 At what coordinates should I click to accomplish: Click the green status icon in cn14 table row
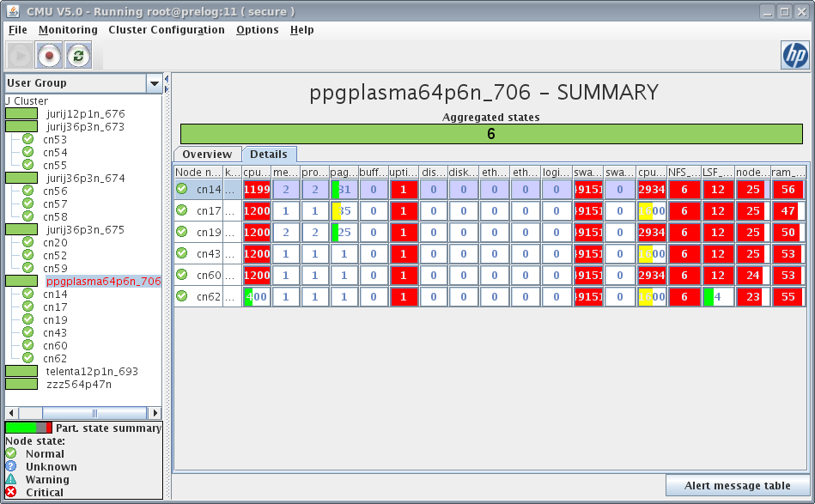click(x=182, y=190)
